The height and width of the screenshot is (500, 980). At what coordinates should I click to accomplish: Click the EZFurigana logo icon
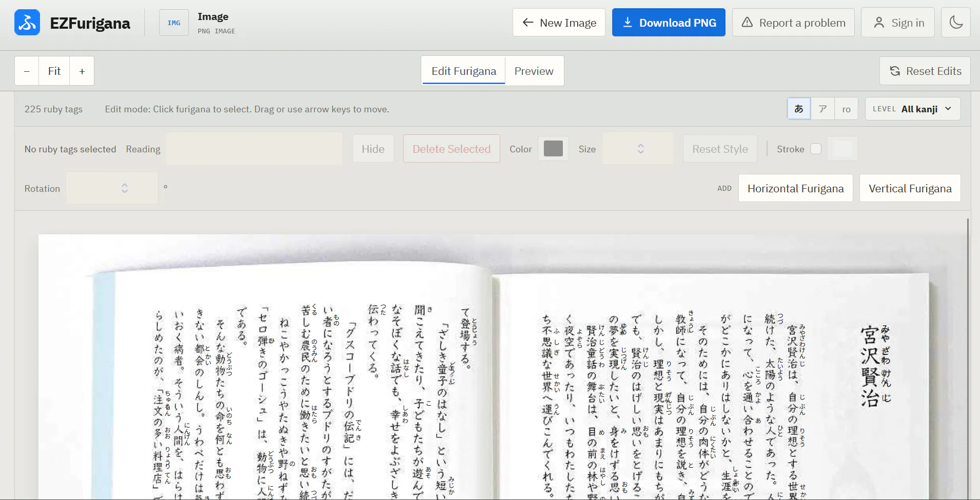coord(27,23)
